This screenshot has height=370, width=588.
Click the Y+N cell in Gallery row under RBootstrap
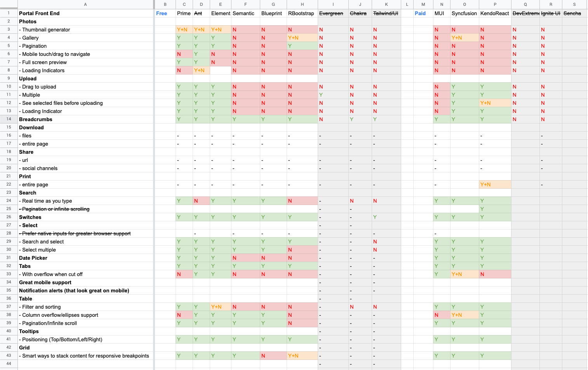point(302,38)
